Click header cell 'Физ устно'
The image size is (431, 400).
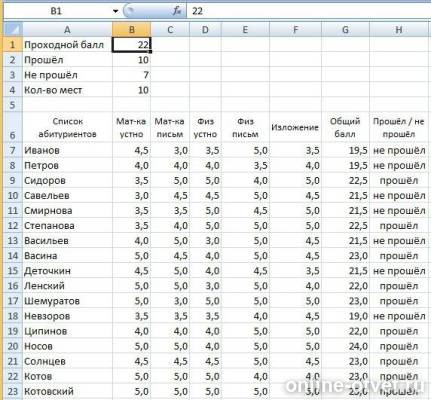click(x=205, y=128)
